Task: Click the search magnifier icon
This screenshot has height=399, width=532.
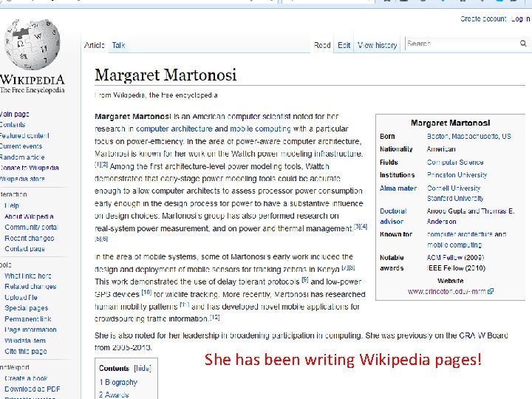Action: coord(523,44)
